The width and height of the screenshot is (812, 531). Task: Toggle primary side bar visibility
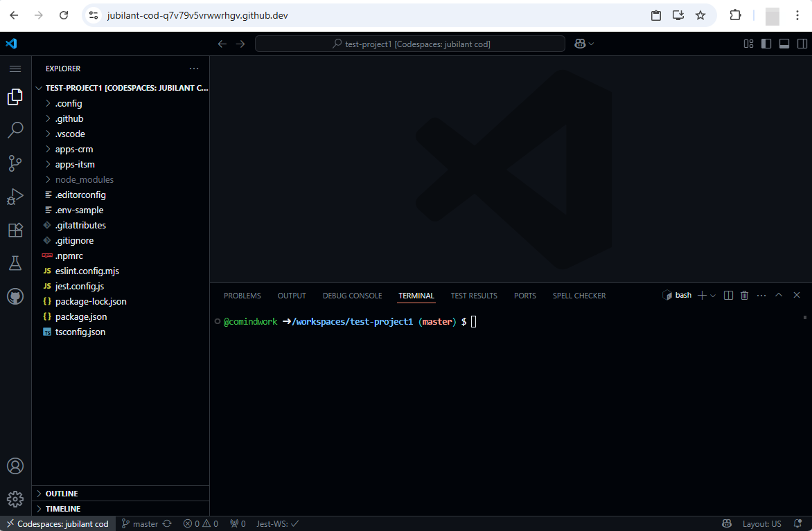pyautogui.click(x=766, y=44)
